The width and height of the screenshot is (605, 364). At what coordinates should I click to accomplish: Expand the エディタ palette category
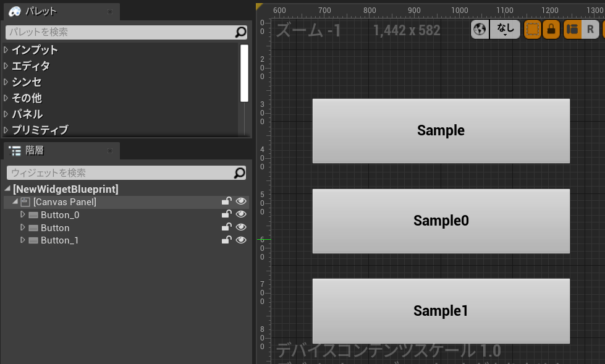pyautogui.click(x=6, y=66)
